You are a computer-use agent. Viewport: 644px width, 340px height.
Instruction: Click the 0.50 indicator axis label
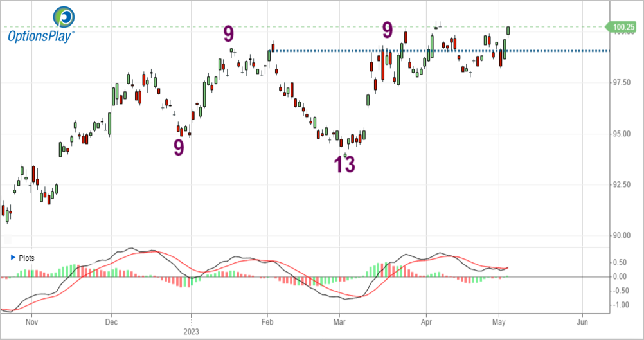point(621,262)
